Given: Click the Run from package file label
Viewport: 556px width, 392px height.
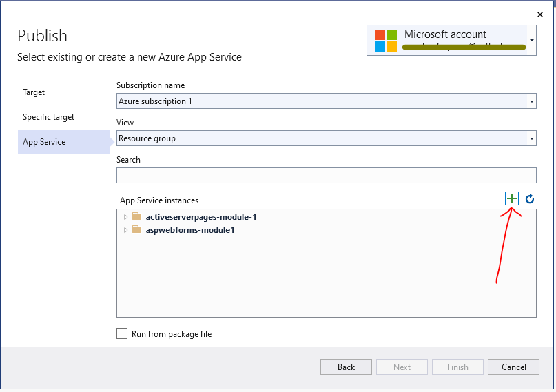Looking at the screenshot, I should 172,334.
